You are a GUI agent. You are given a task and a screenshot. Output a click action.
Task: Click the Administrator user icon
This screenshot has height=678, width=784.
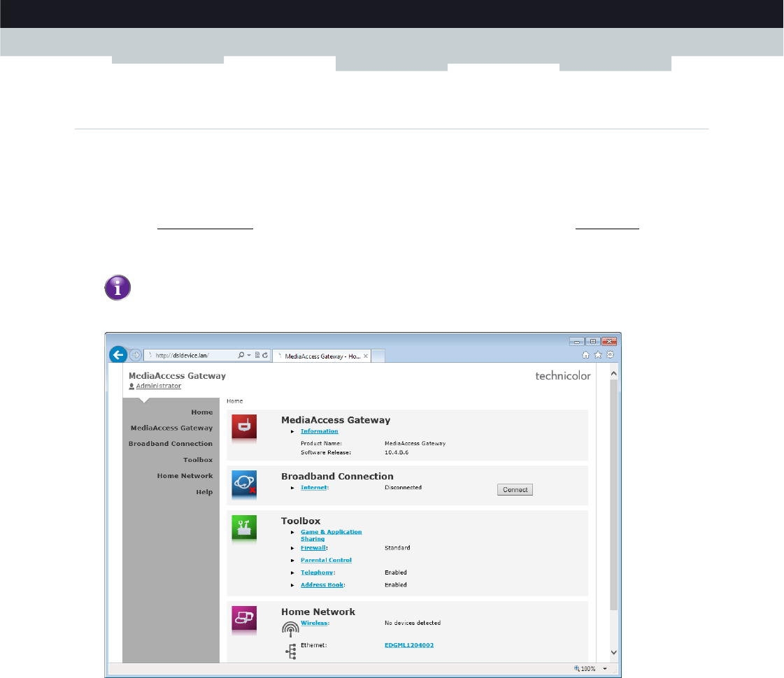point(131,387)
